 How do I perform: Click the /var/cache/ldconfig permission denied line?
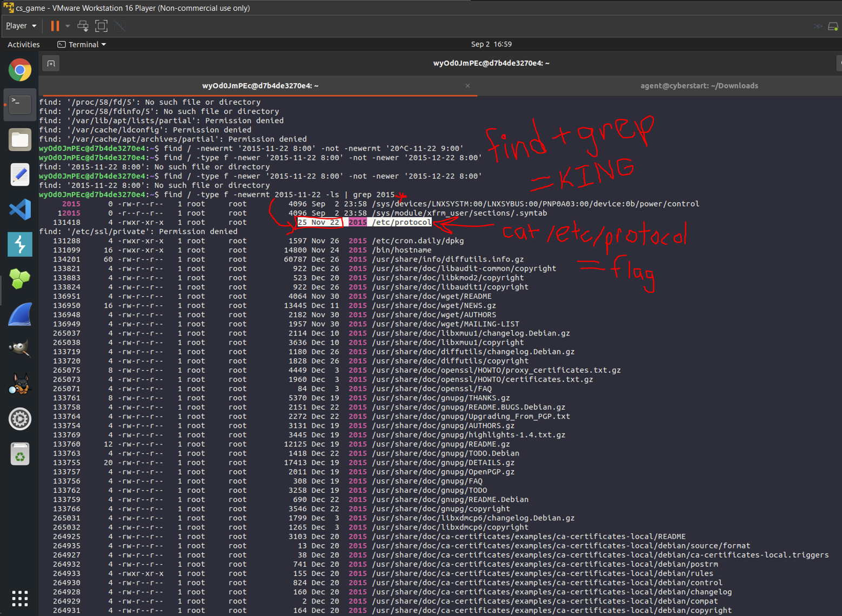coord(145,130)
